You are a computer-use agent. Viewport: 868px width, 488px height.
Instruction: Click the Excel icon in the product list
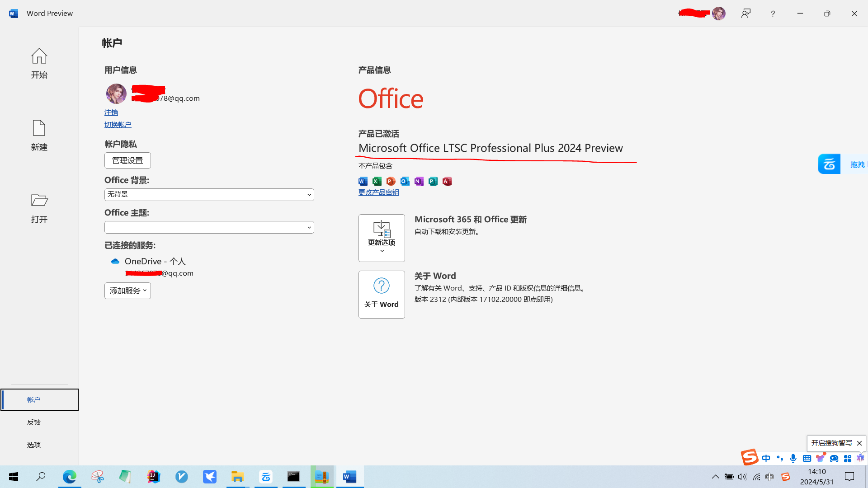coord(377,181)
